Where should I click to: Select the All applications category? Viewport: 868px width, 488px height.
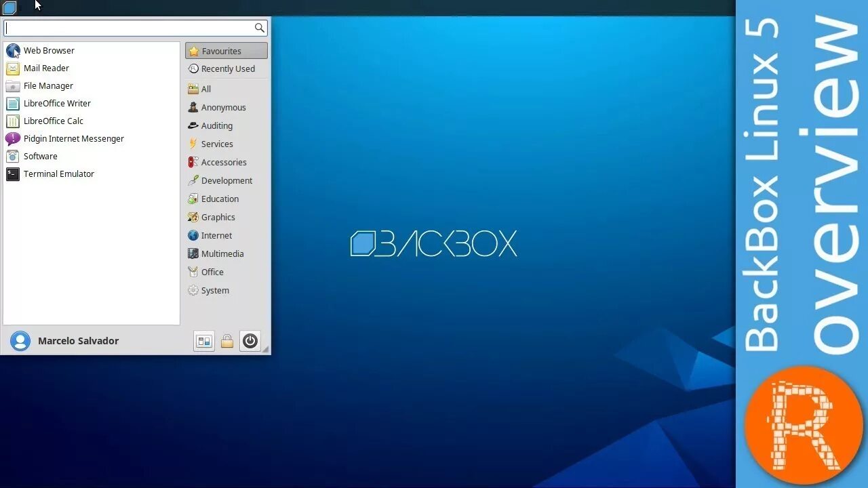226,89
